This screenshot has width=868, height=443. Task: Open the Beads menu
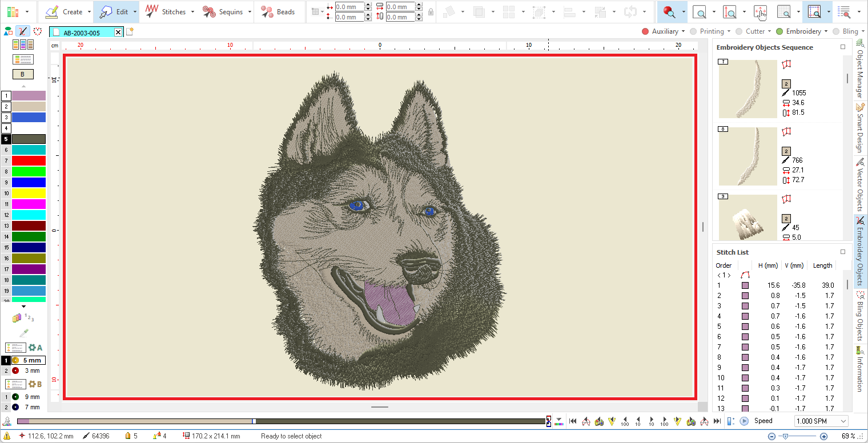[278, 11]
